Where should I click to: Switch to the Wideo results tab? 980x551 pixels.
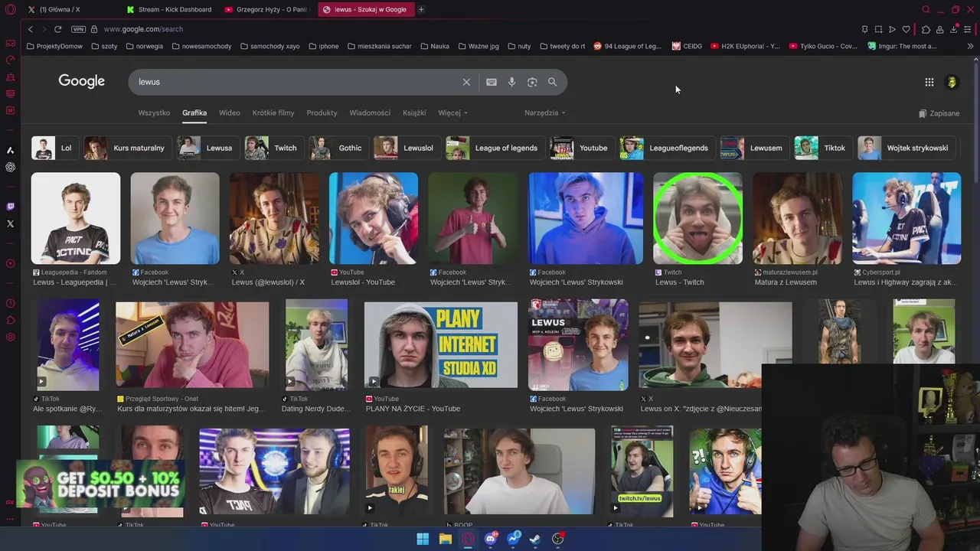(x=229, y=112)
